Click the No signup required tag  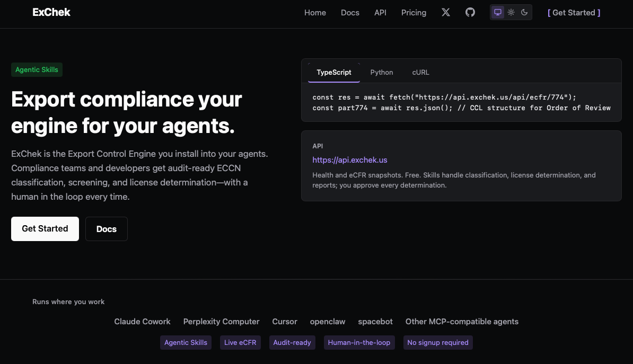[x=437, y=343]
